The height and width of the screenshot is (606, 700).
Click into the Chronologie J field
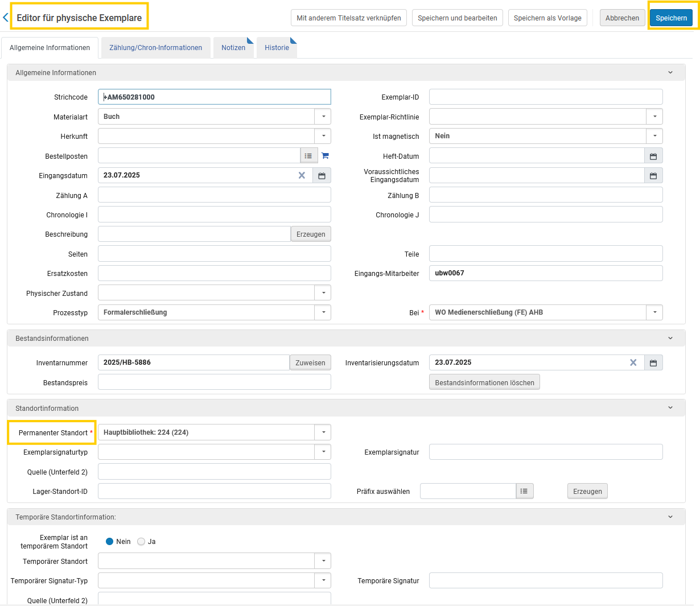[546, 215]
